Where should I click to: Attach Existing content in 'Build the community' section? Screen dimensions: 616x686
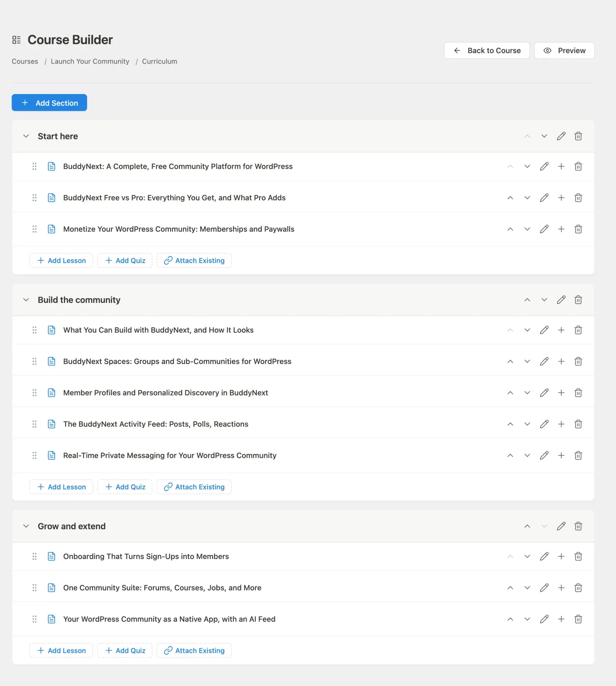194,487
